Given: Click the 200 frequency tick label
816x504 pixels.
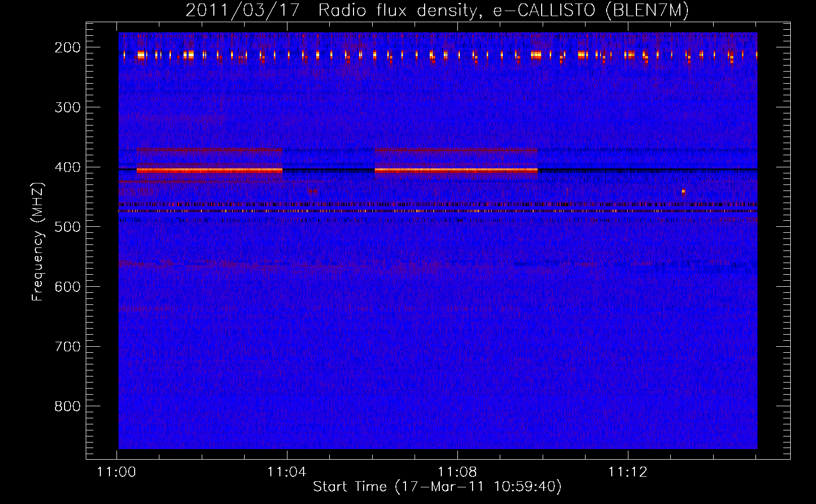Looking at the screenshot, I should (68, 47).
